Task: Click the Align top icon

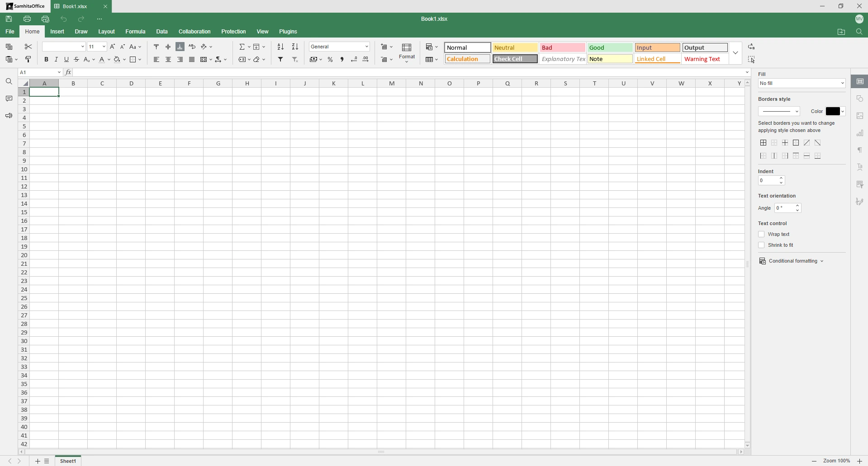Action: point(157,47)
